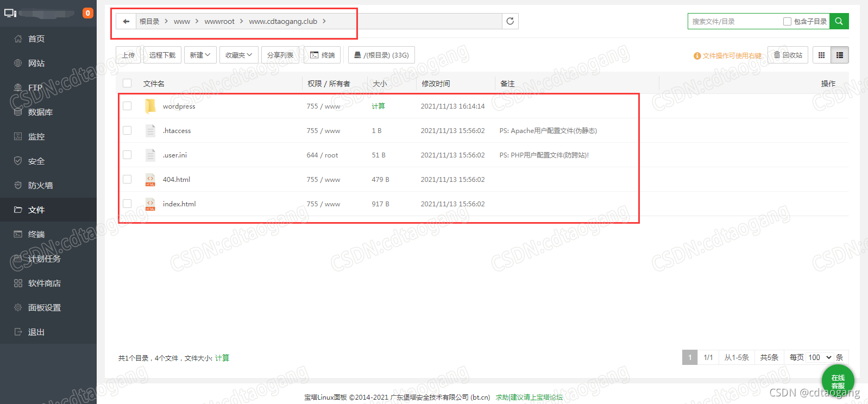Open the per-page 100 dropdown

pyautogui.click(x=820, y=357)
